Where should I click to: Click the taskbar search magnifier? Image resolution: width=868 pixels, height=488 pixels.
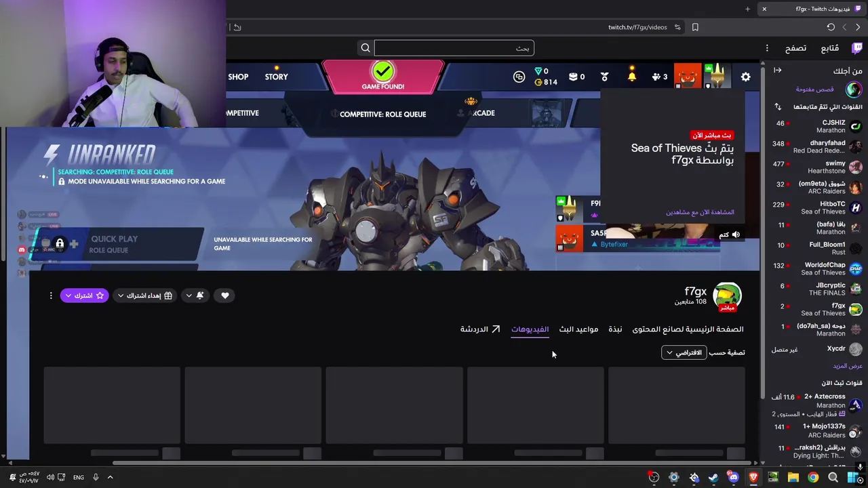[833, 477]
